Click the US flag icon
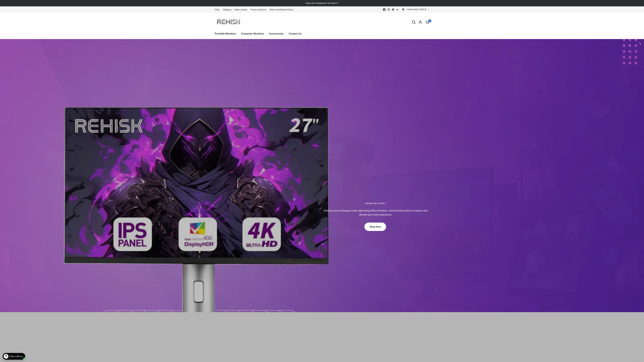The height and width of the screenshot is (362, 644). coord(403,9)
